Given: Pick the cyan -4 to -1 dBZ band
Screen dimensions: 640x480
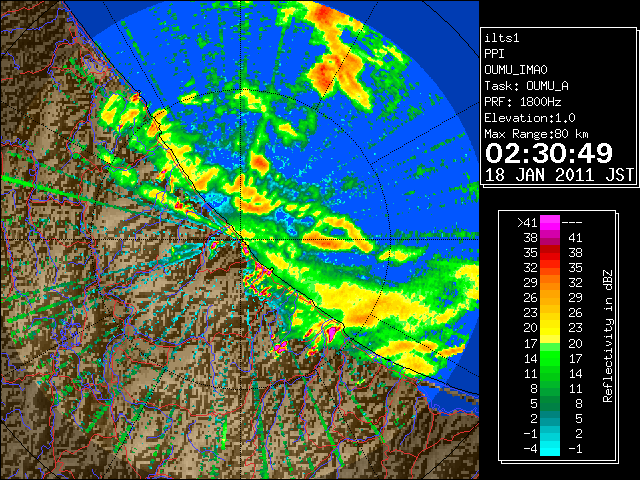Looking at the screenshot, I should [x=550, y=448].
